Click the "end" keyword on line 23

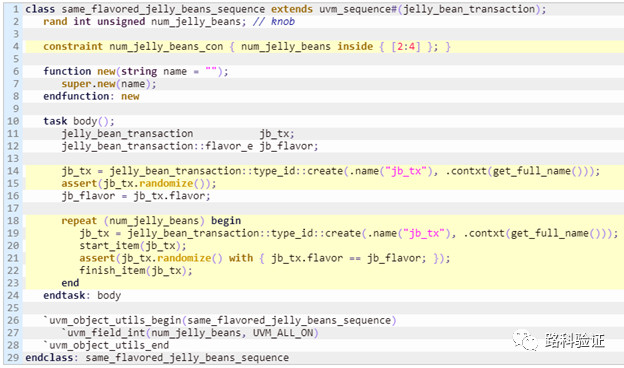[70, 283]
